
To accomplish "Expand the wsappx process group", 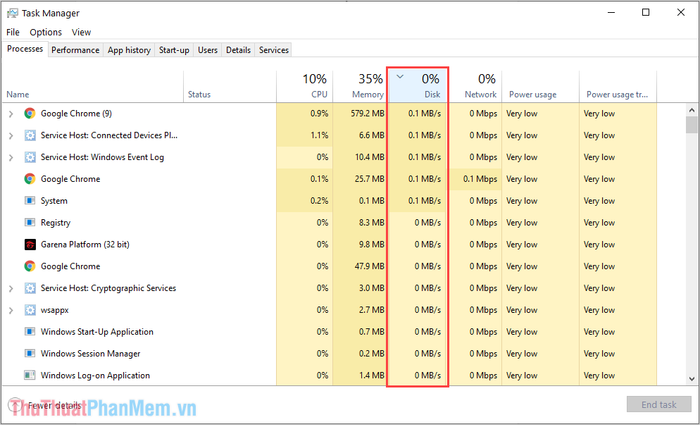I will click(x=11, y=310).
